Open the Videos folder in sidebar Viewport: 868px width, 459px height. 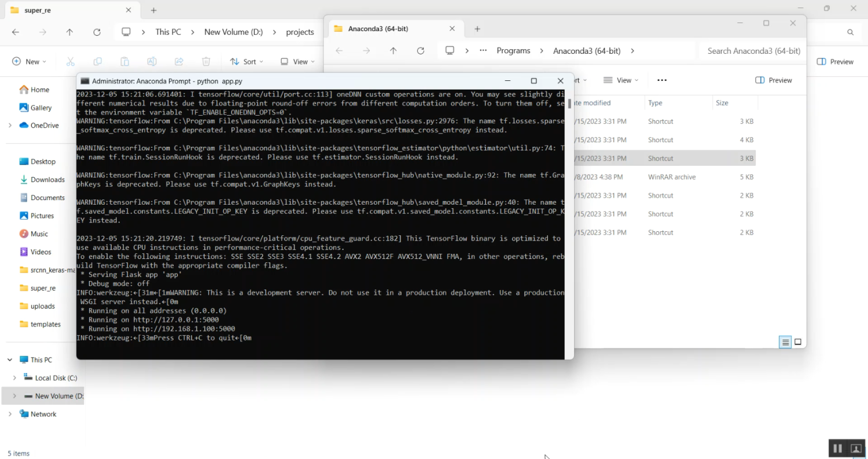pos(36,252)
